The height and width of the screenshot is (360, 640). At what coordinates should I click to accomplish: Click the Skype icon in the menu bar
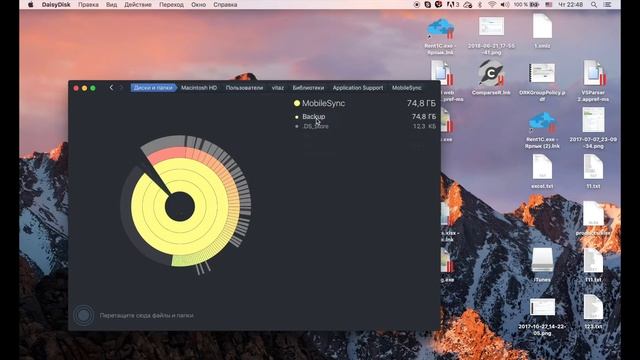coord(427,4)
